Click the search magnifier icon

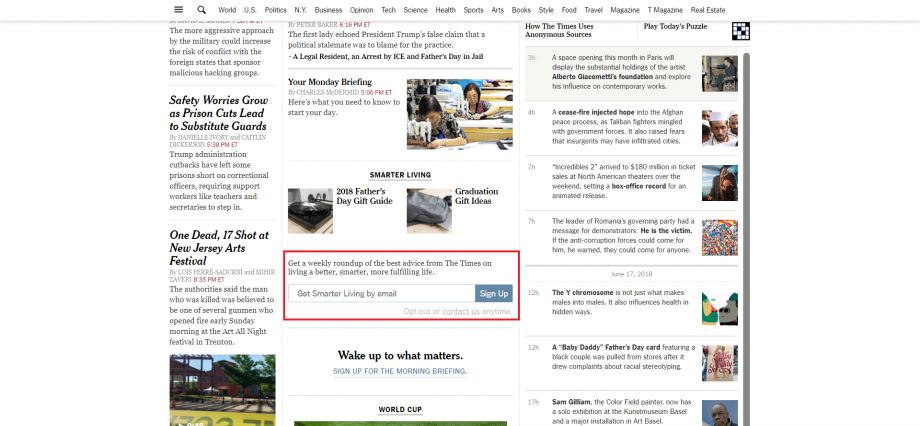(x=202, y=10)
